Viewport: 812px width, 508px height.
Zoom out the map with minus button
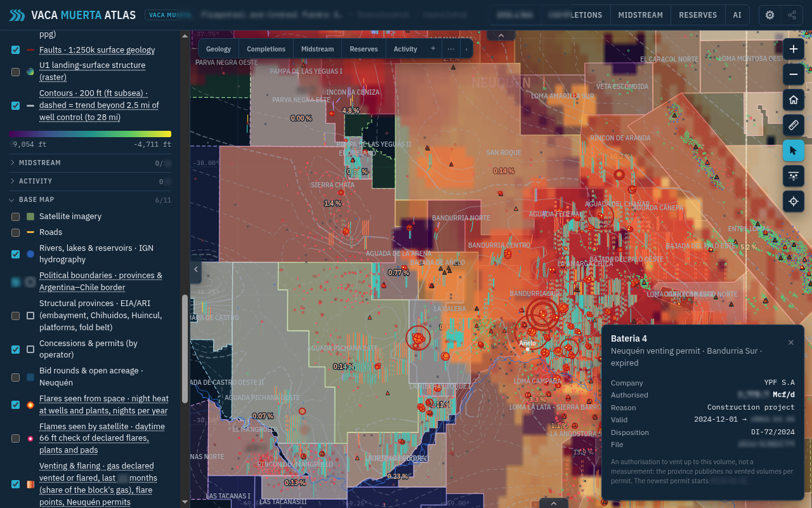[x=793, y=74]
